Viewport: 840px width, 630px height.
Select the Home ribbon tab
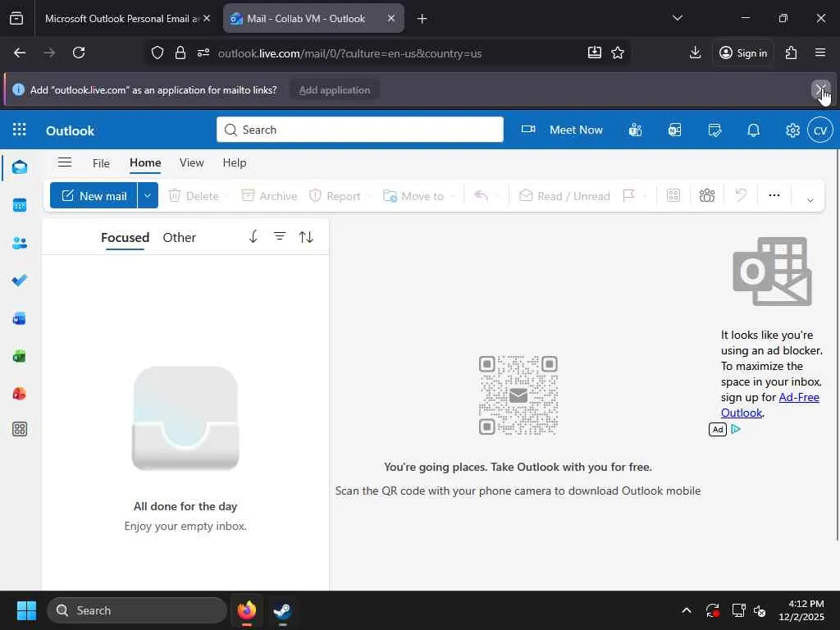[145, 163]
